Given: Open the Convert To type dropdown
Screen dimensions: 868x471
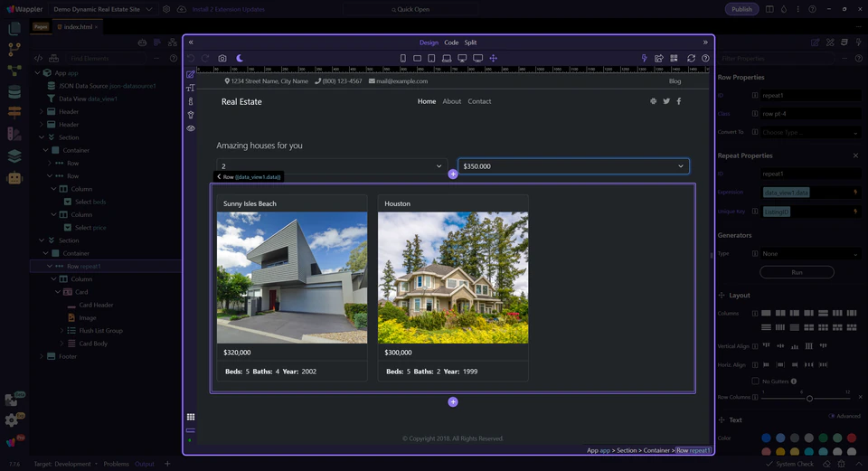Looking at the screenshot, I should [x=810, y=132].
